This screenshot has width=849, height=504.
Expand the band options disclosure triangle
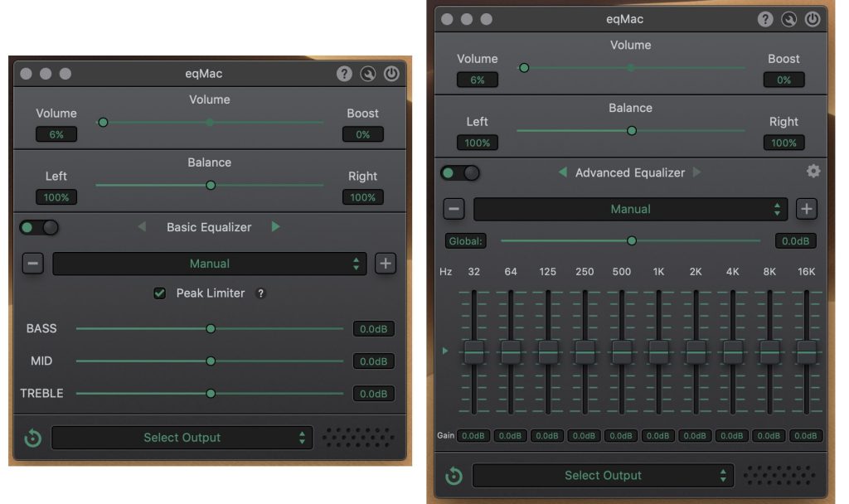444,351
